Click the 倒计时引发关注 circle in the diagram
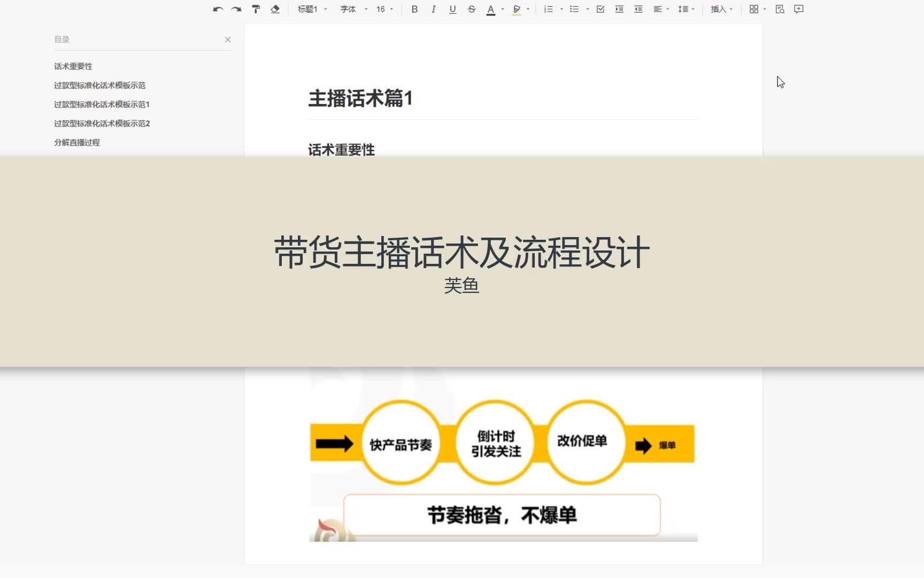Screen dimensions: 924x578 (x=496, y=443)
